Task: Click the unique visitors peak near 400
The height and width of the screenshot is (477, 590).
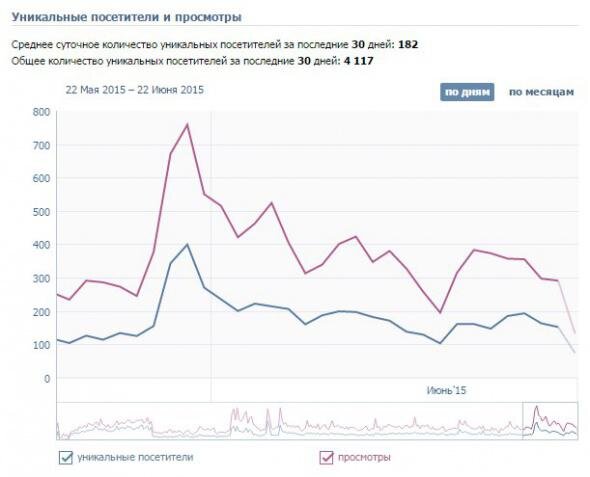Action: 187,245
